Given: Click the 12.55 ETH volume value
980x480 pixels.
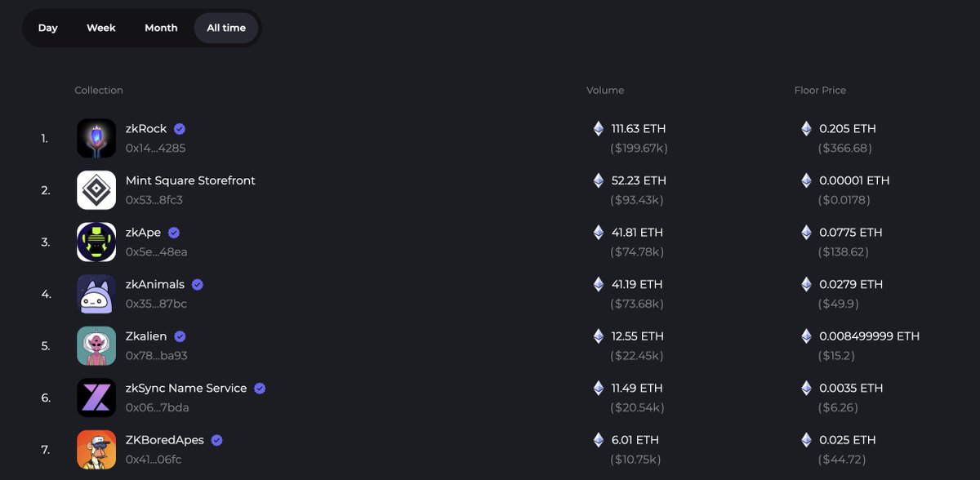Looking at the screenshot, I should tap(638, 336).
